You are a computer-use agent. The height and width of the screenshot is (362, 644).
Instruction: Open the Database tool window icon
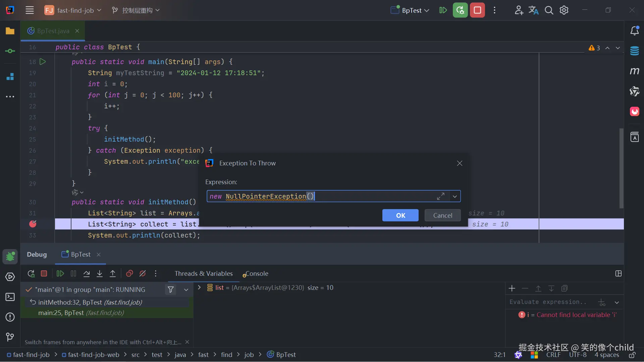click(634, 51)
